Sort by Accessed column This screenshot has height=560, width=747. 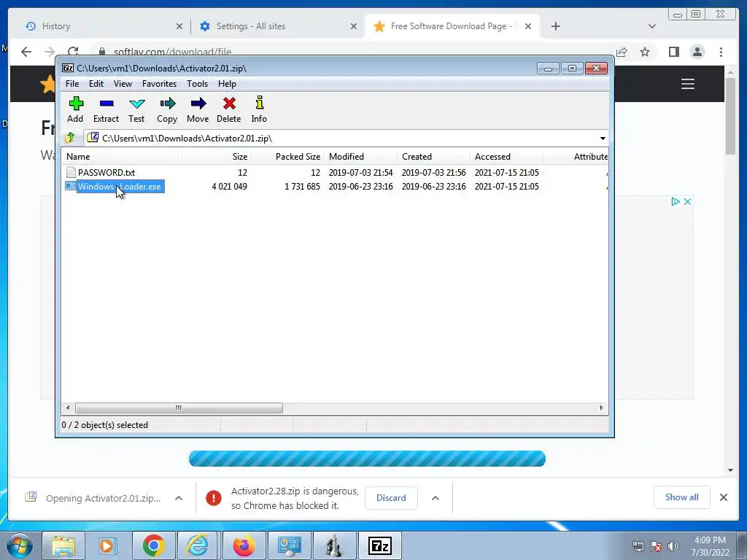click(506, 157)
